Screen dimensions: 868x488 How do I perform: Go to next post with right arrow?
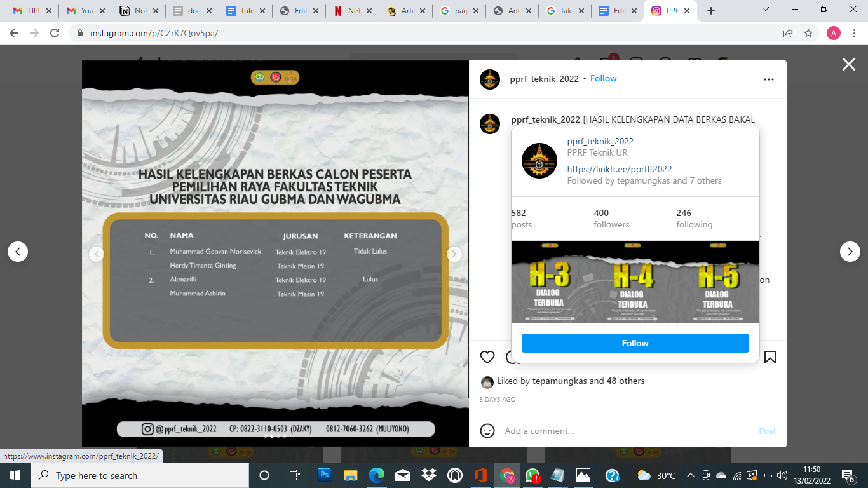(x=850, y=252)
